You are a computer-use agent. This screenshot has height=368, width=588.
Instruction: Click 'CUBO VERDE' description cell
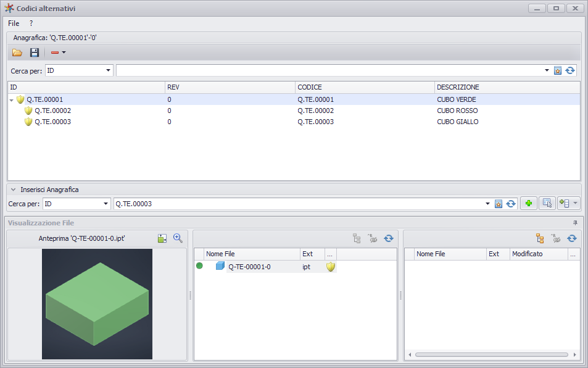[x=457, y=99]
